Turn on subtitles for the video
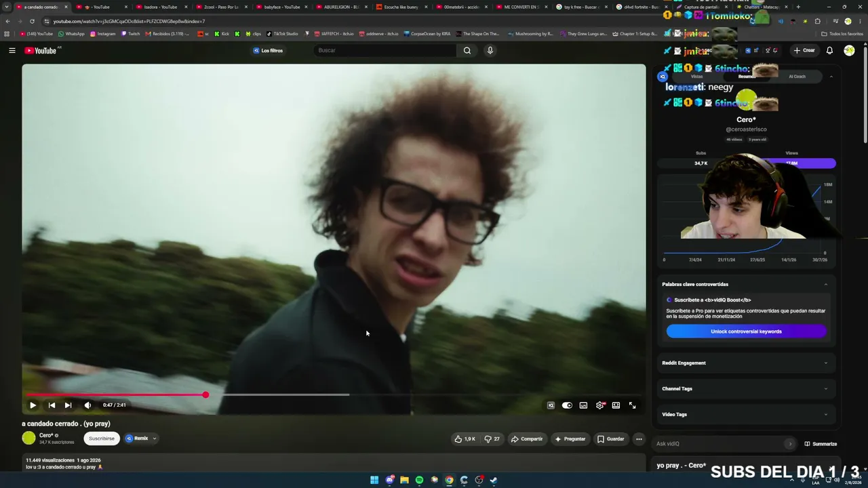Viewport: 868px width, 488px height. coord(583,405)
